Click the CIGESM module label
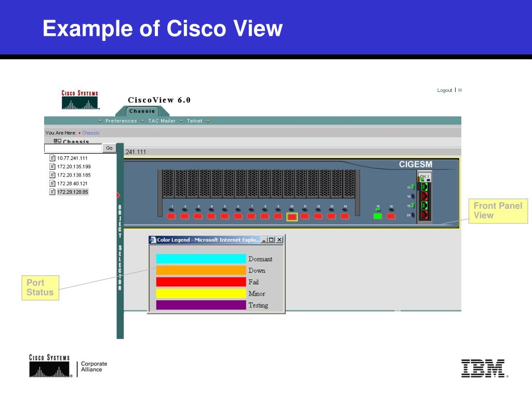The width and height of the screenshot is (532, 399). coord(416,164)
